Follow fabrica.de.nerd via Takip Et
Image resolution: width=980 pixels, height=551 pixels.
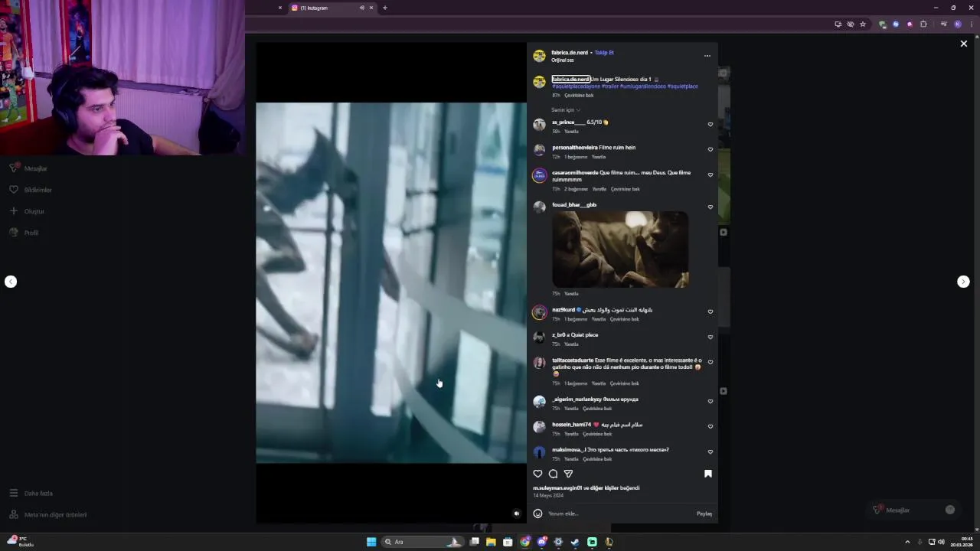coord(604,53)
